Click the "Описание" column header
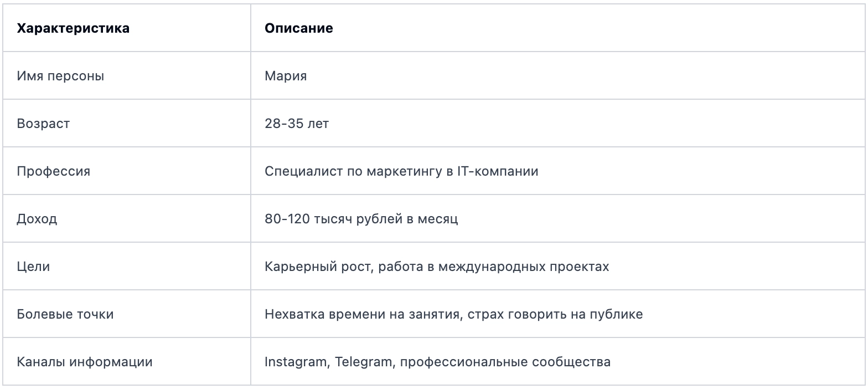 click(x=299, y=28)
